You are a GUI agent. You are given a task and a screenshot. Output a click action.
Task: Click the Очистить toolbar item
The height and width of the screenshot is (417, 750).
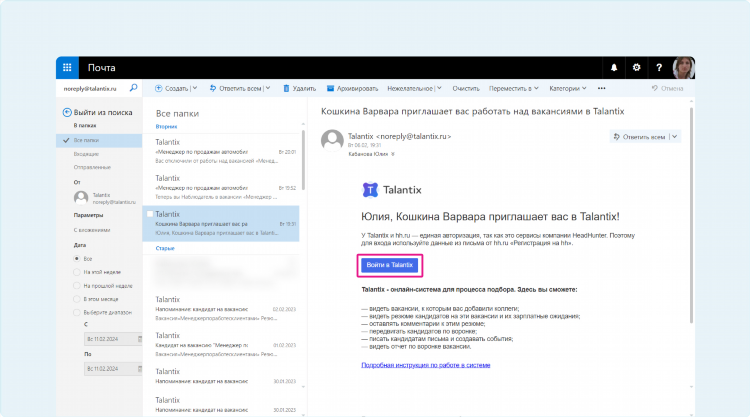tap(466, 88)
